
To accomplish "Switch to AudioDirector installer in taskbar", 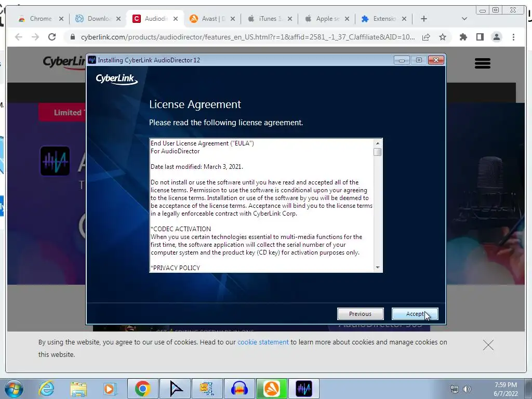I will coord(303,389).
